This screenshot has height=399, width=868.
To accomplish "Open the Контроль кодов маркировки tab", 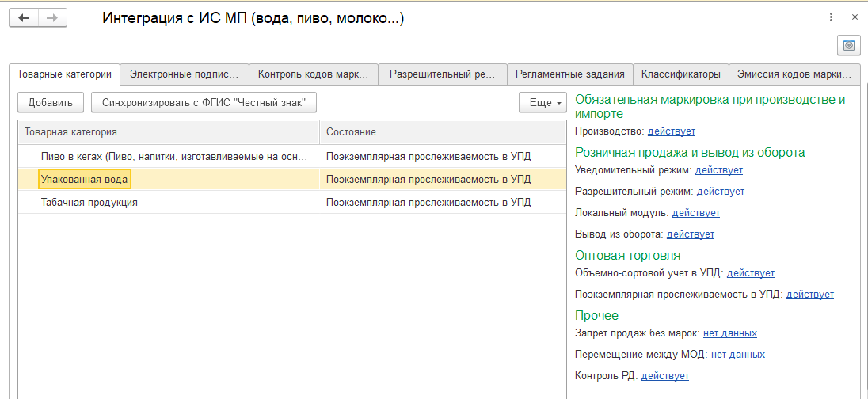I will click(314, 74).
